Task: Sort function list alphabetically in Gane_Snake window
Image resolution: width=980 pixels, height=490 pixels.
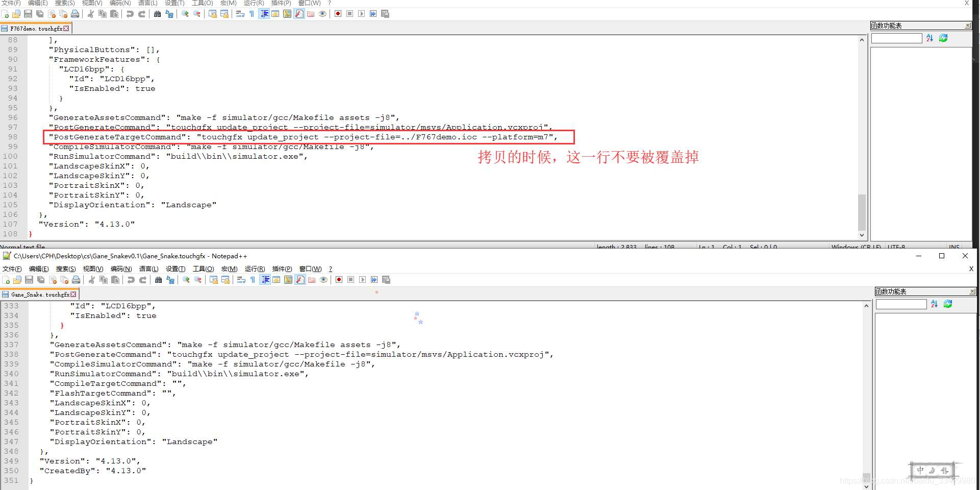Action: point(934,304)
